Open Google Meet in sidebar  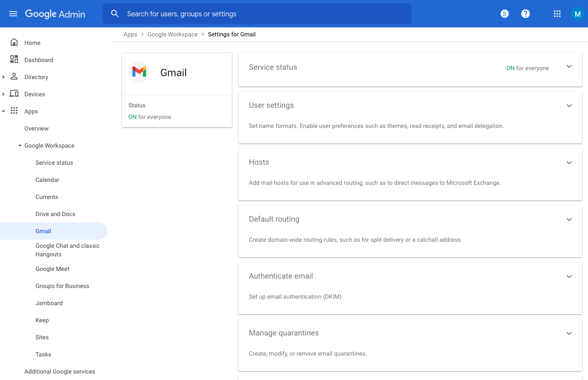click(53, 269)
